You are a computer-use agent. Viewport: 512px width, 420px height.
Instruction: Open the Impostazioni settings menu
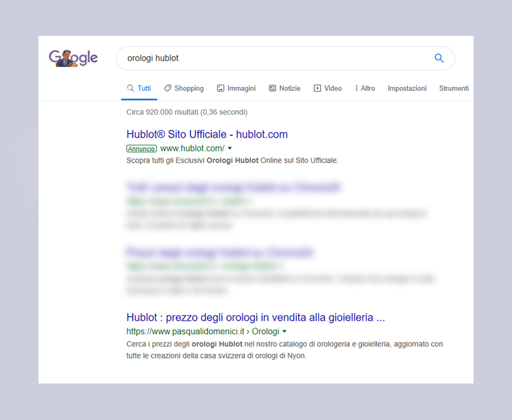pyautogui.click(x=406, y=88)
